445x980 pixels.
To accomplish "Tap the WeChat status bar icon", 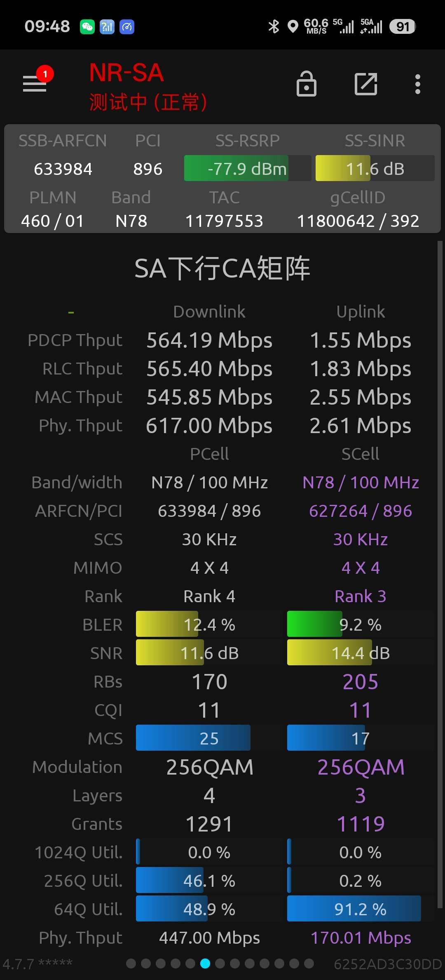I will click(87, 27).
